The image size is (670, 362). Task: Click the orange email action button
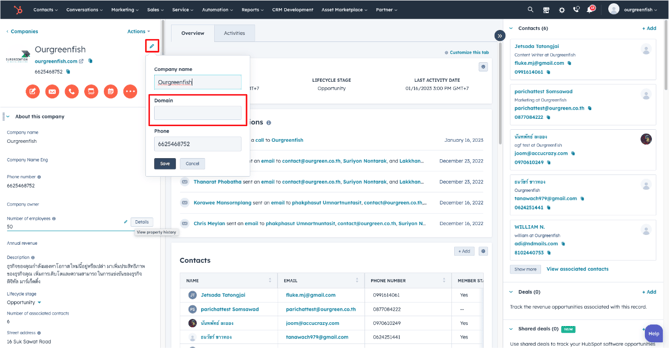pos(52,91)
